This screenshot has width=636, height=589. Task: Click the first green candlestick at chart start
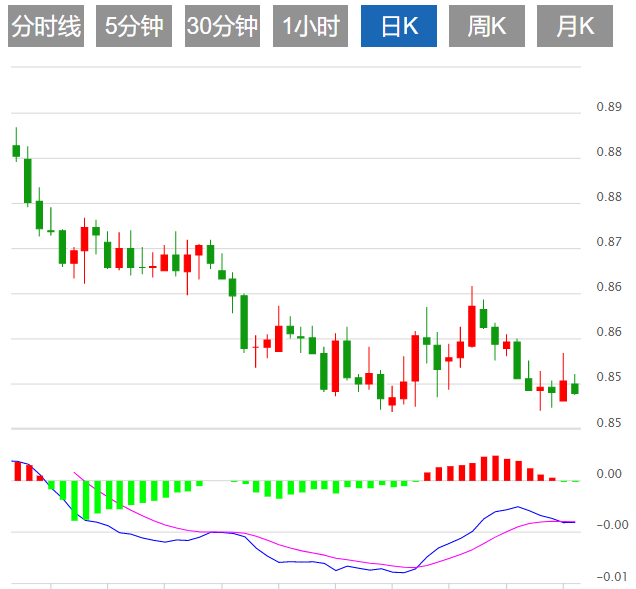tap(16, 150)
